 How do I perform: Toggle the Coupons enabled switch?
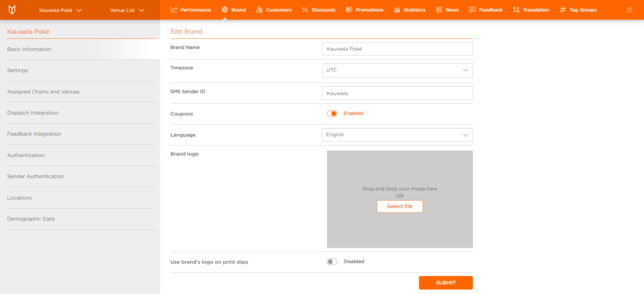pyautogui.click(x=332, y=114)
